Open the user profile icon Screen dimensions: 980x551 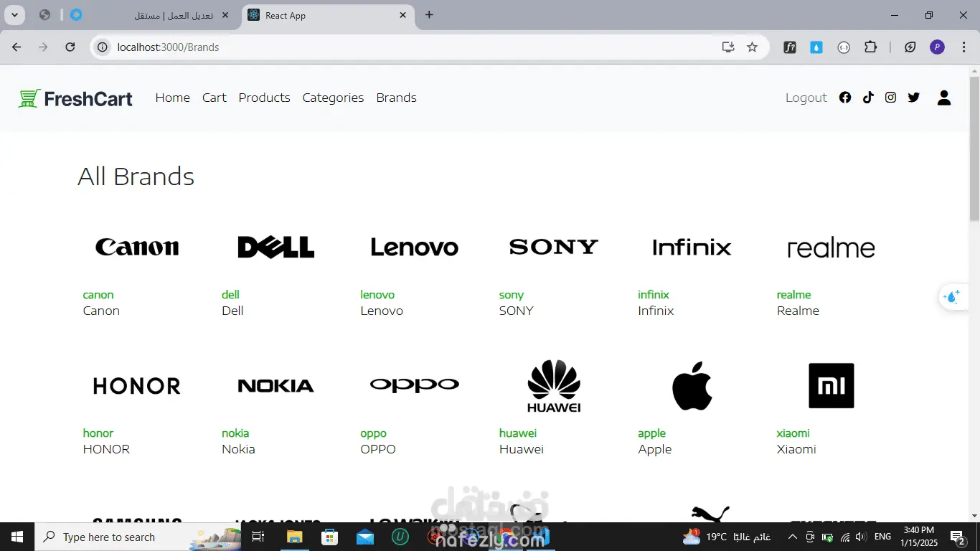[944, 98]
